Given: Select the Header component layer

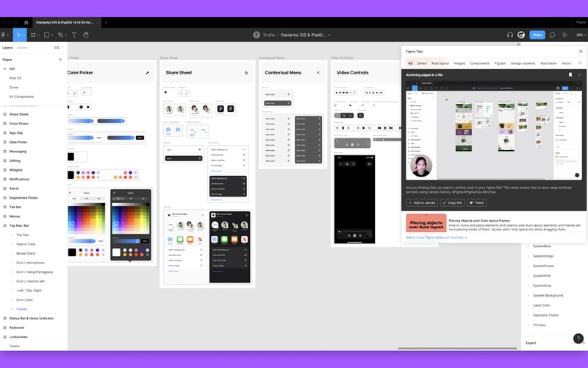Looking at the screenshot, I should coord(22,309).
